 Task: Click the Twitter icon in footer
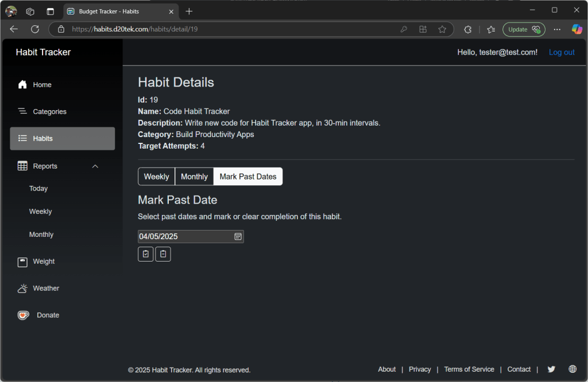coord(551,369)
